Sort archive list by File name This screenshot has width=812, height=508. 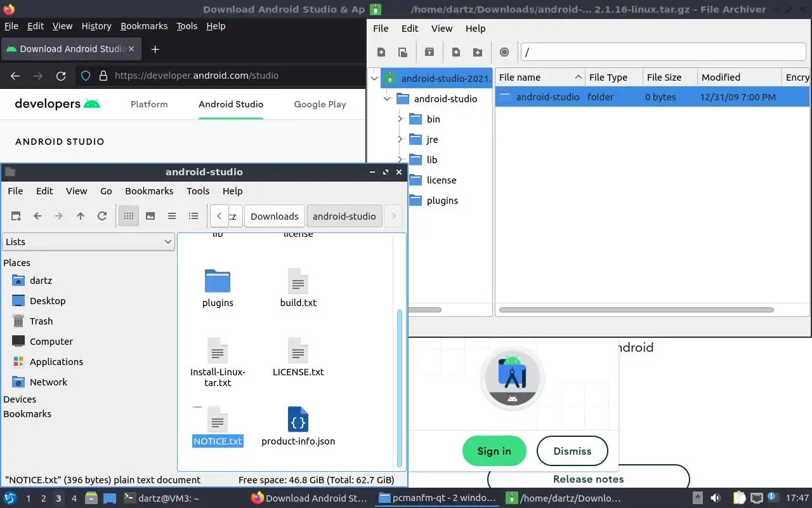[540, 77]
